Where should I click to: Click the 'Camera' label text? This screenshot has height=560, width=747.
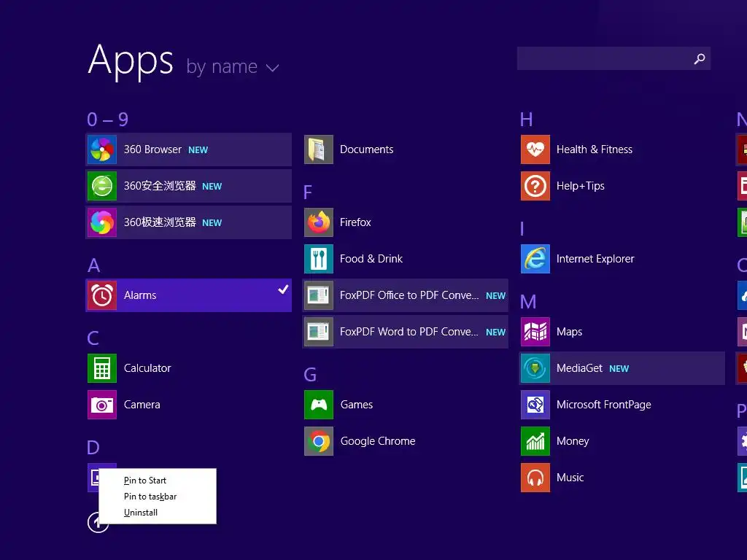pyautogui.click(x=142, y=405)
